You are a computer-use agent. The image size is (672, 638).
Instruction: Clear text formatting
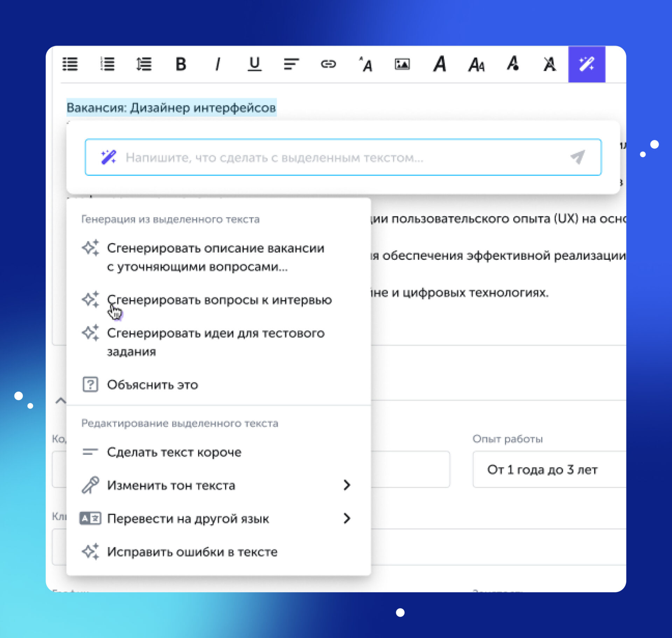(x=550, y=64)
